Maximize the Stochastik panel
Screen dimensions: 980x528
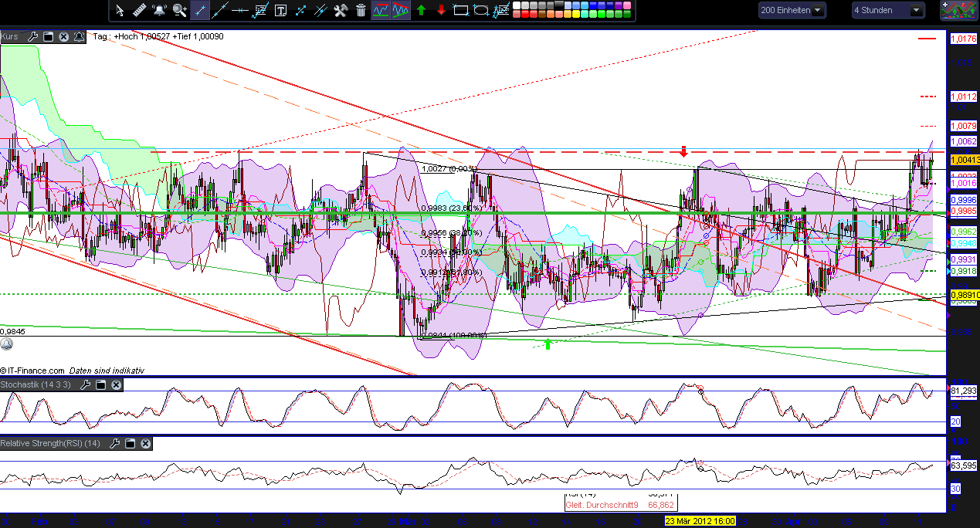click(x=100, y=384)
